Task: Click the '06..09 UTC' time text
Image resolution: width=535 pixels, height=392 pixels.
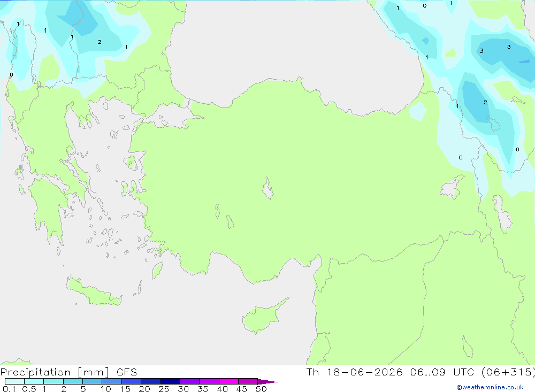Action: (442, 372)
